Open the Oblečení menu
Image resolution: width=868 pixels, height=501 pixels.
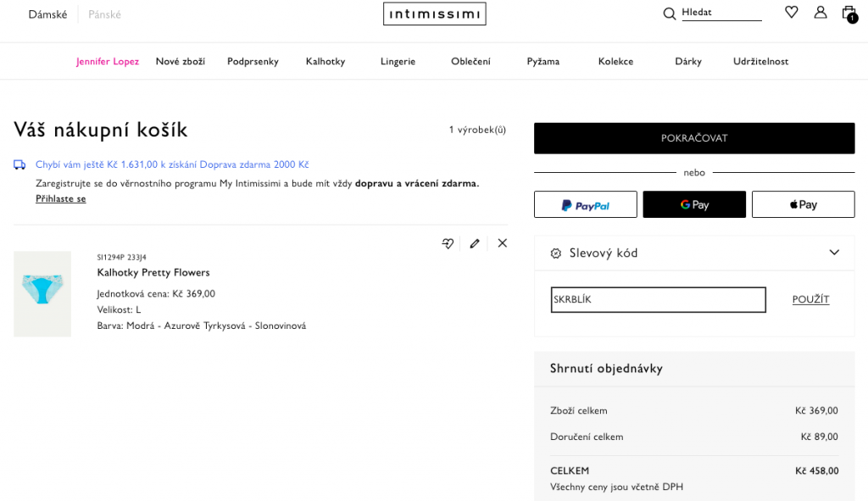(x=470, y=61)
